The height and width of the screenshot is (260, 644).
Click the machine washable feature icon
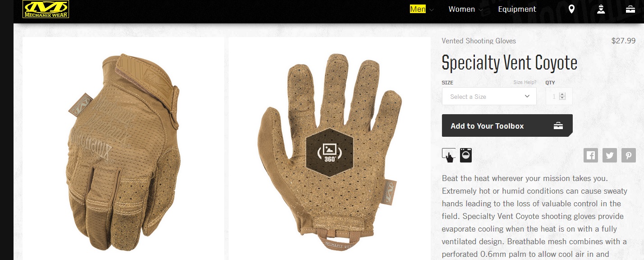[x=466, y=155]
